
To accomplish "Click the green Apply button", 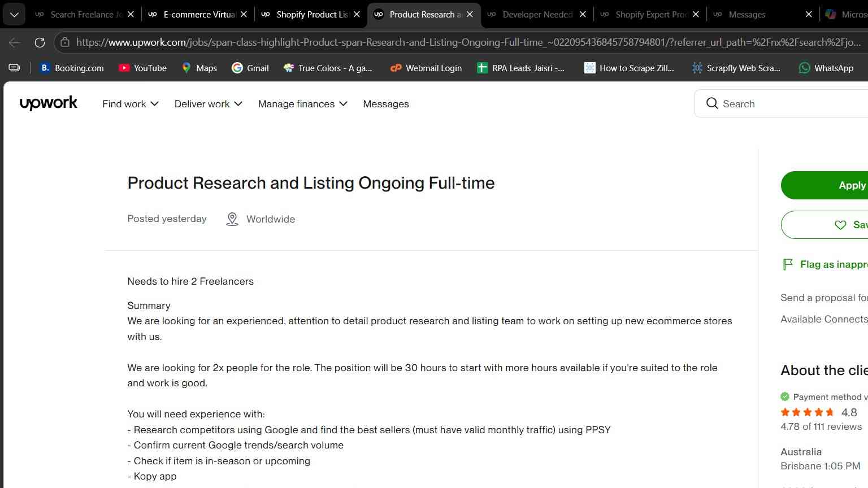I will (824, 185).
